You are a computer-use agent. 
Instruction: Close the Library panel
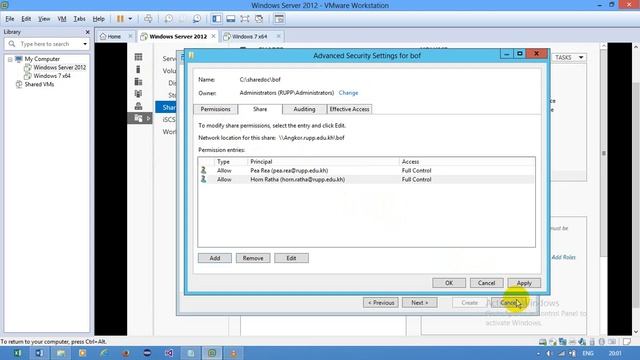tap(87, 32)
